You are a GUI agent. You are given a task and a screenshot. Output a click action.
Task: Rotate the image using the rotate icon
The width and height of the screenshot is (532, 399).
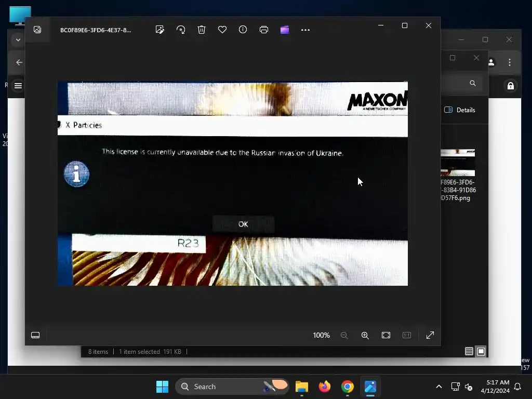point(181,30)
